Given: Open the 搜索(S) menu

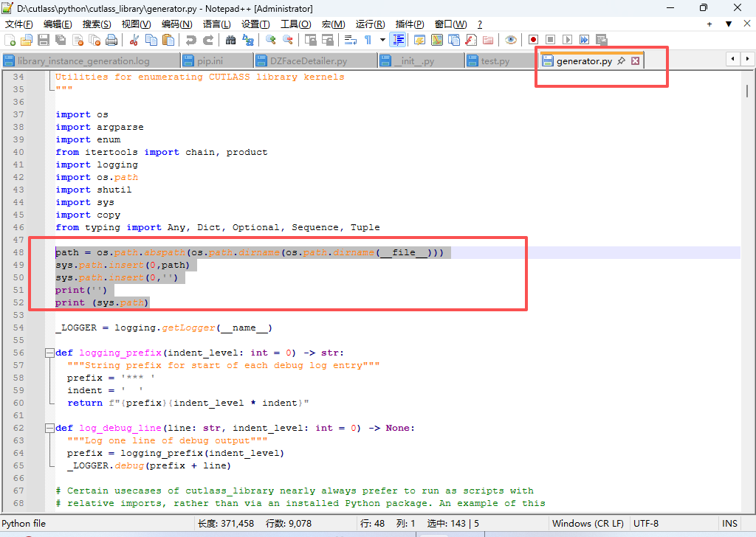Looking at the screenshot, I should pos(97,24).
